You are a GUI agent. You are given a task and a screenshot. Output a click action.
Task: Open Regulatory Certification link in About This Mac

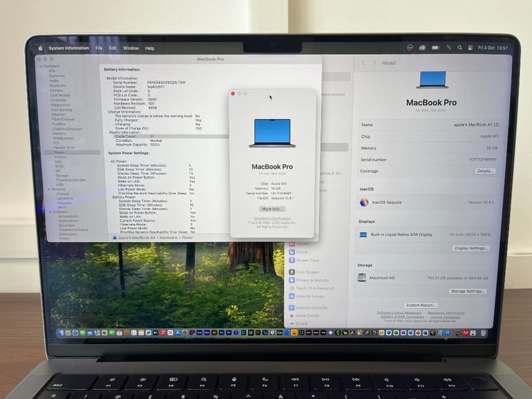272,218
